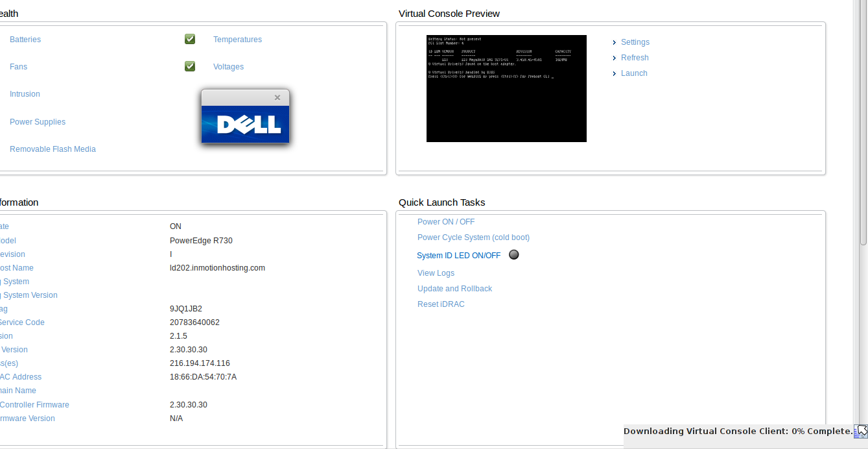The width and height of the screenshot is (868, 449).
Task: Click the green checkmark beside Voltages
Action: pyautogui.click(x=190, y=66)
